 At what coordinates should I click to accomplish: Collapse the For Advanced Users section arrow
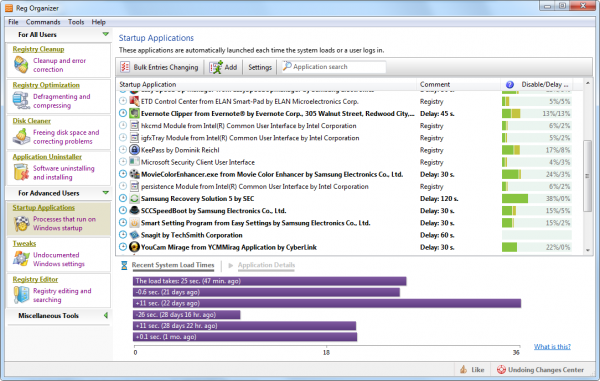pyautogui.click(x=106, y=193)
